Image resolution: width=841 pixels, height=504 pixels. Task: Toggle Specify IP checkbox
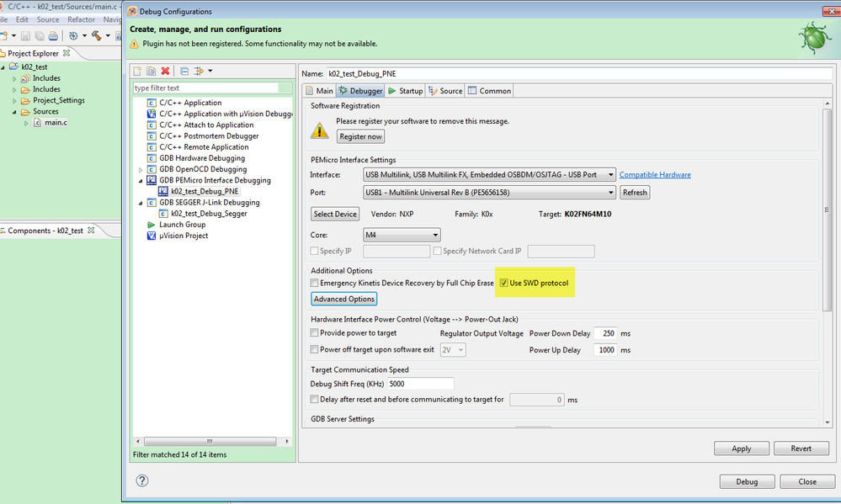pyautogui.click(x=314, y=251)
